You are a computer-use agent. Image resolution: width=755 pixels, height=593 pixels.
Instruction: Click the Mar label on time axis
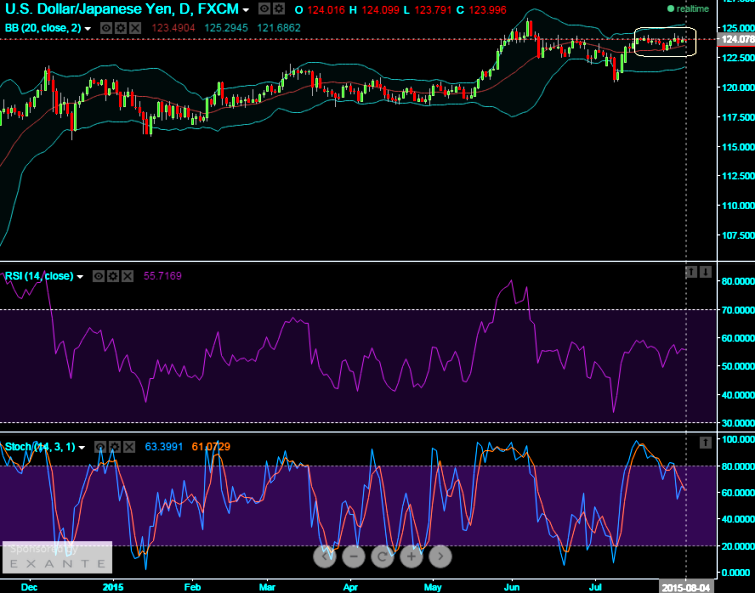tap(267, 587)
